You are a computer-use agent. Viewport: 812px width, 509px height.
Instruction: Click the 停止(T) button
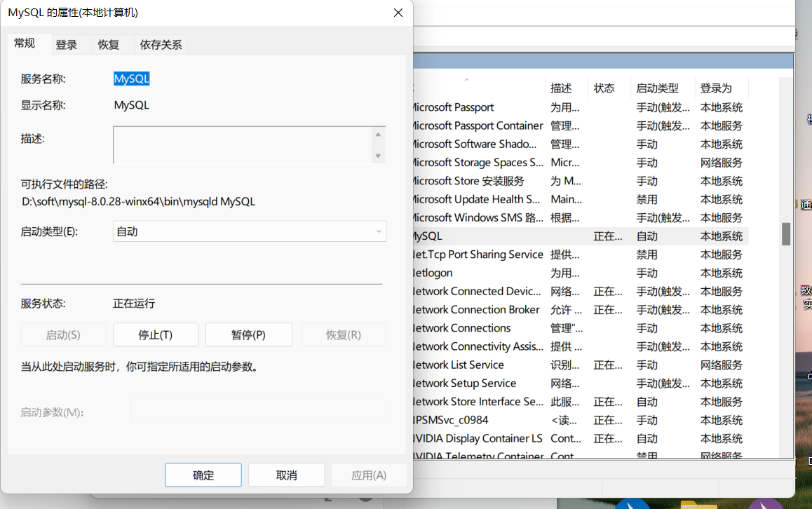click(x=156, y=335)
